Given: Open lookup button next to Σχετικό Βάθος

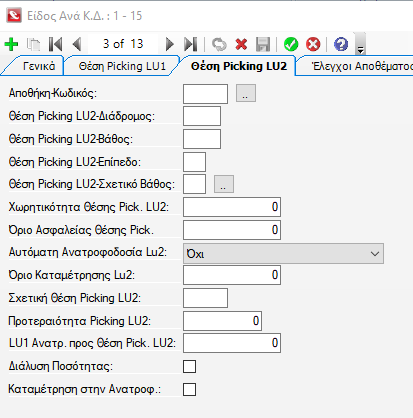Looking at the screenshot, I should tap(224, 184).
